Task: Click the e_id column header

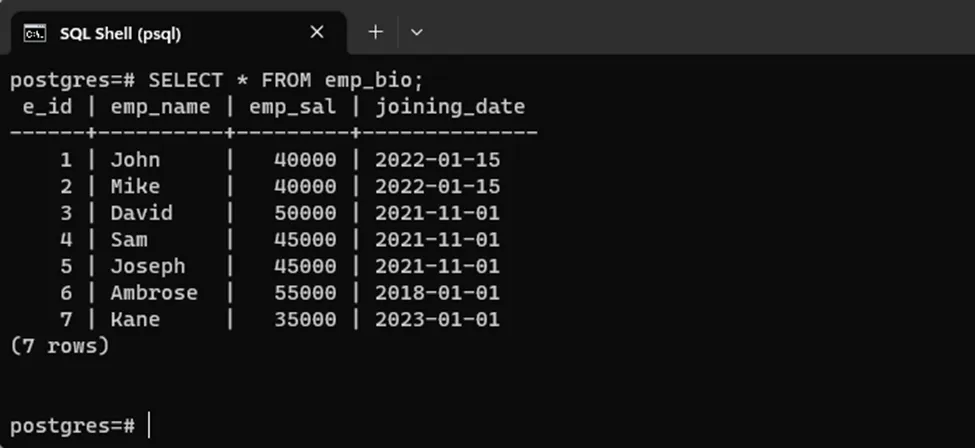Action: (x=47, y=106)
